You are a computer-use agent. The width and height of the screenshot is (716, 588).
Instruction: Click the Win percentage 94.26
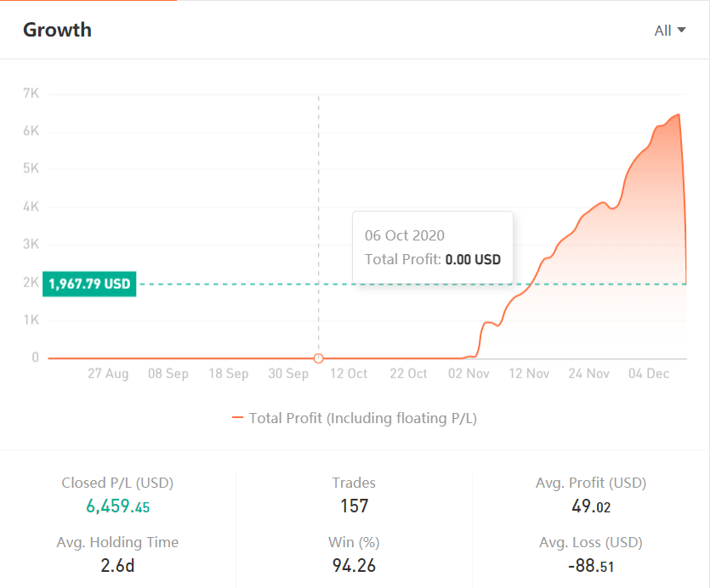point(354,566)
